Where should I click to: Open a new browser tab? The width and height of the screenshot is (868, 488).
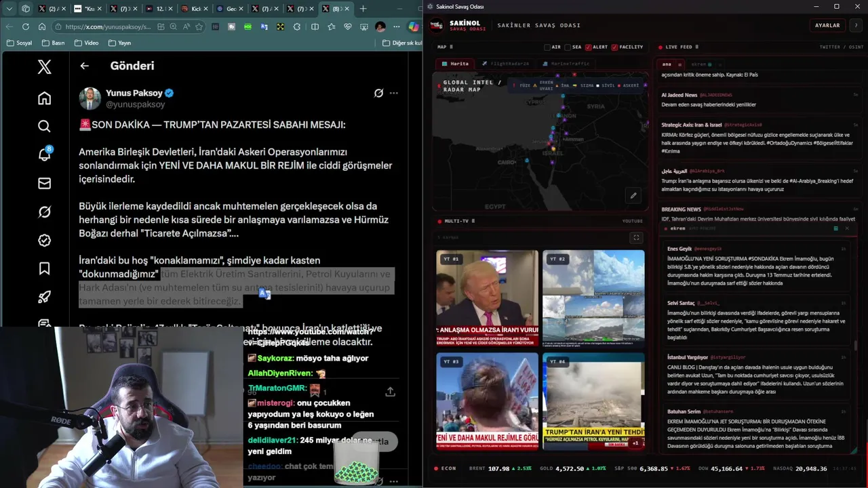point(363,9)
